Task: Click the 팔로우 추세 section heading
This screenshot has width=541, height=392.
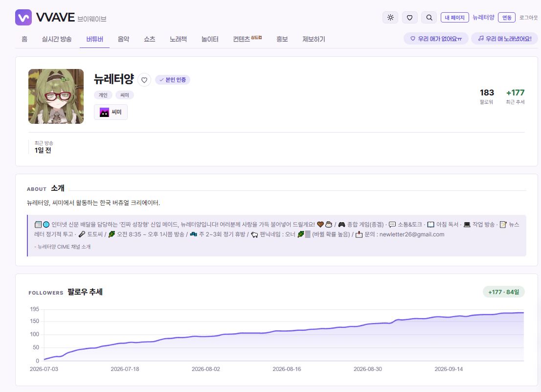Action: [85, 292]
